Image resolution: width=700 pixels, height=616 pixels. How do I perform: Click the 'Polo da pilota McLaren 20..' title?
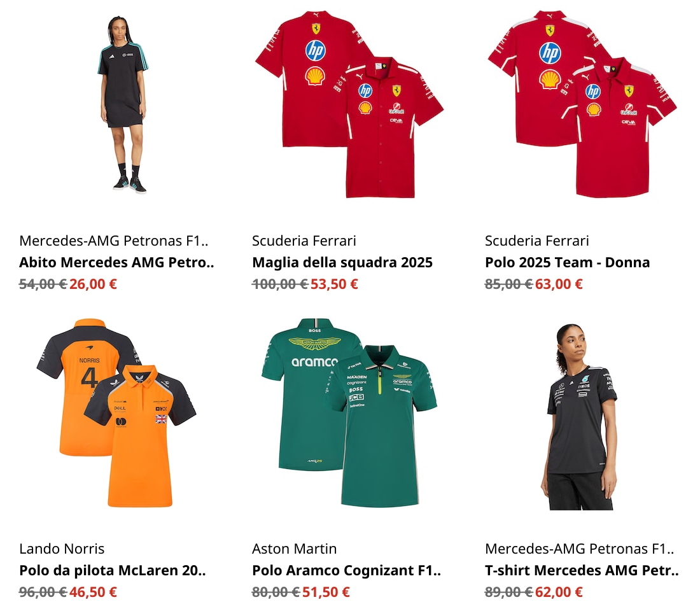tap(113, 570)
